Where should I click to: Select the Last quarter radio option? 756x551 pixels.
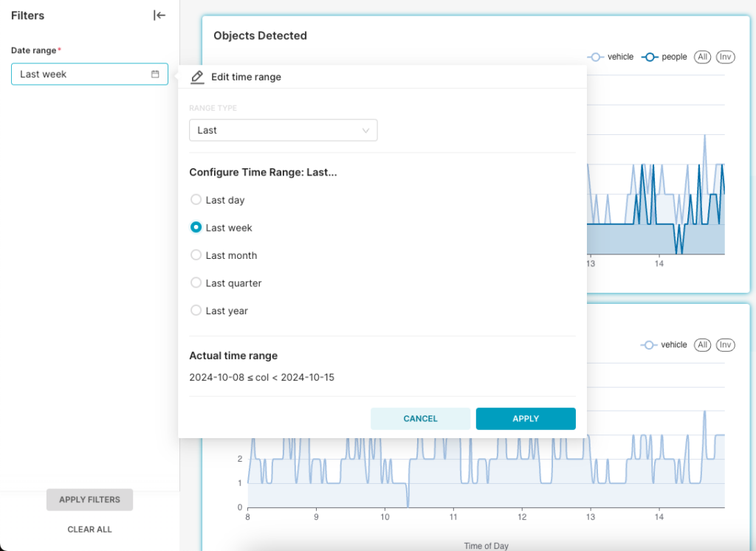pos(196,283)
